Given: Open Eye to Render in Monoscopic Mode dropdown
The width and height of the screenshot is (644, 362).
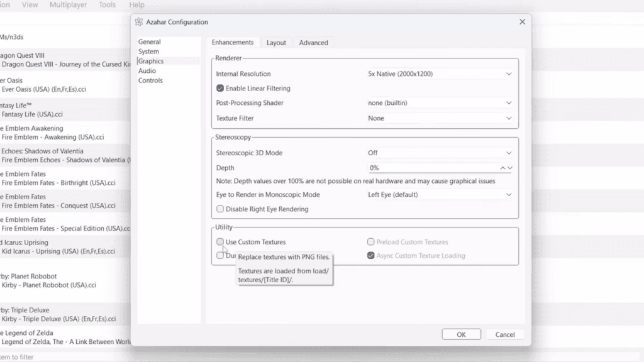Looking at the screenshot, I should 440,195.
